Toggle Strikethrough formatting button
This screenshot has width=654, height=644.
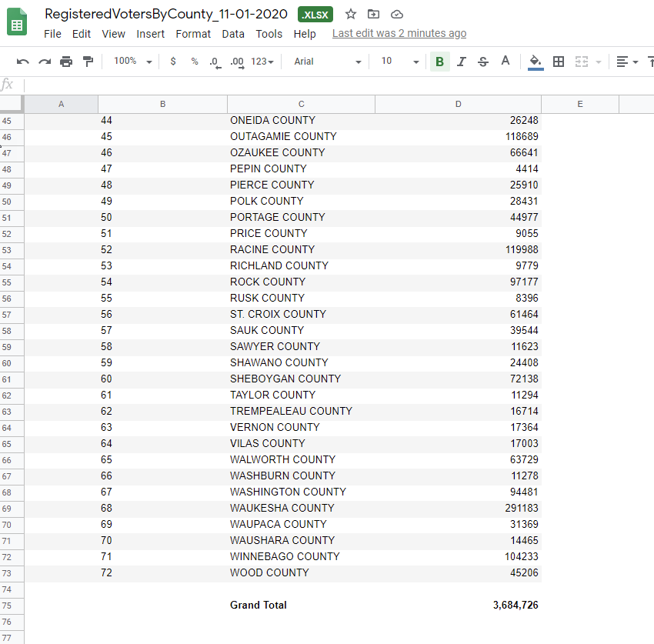coord(483,62)
